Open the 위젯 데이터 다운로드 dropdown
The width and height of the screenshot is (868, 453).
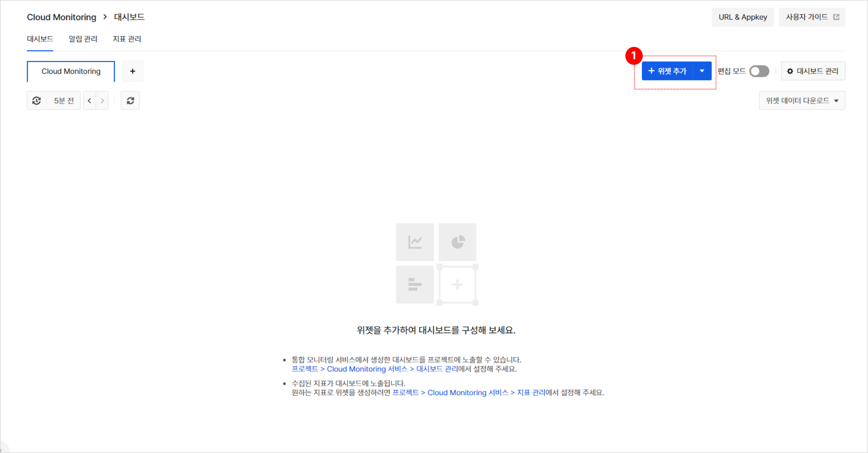pos(802,101)
